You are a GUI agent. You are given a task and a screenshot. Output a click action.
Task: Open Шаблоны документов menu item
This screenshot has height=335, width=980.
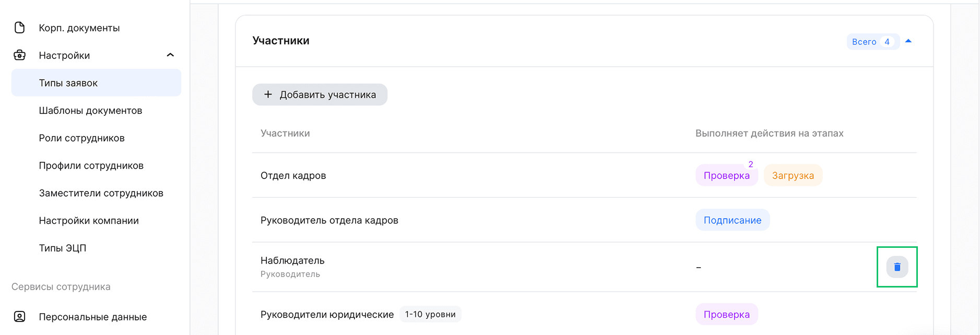[90, 111]
